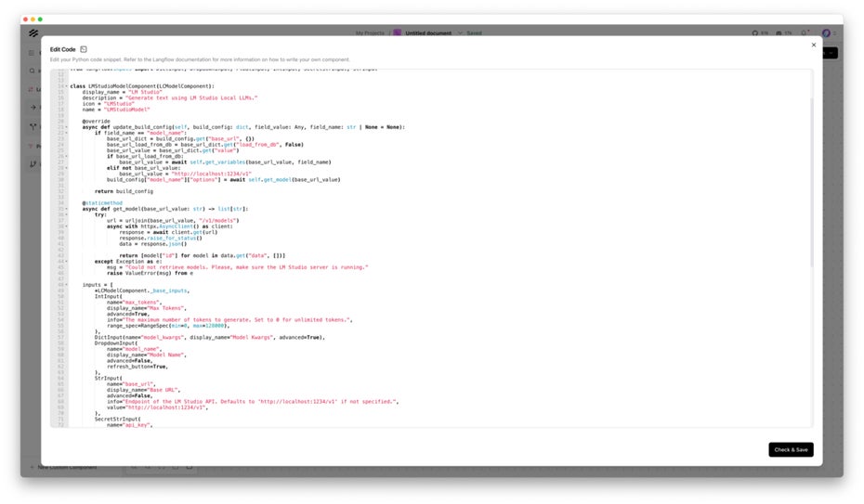Click the description string line

click(x=170, y=98)
